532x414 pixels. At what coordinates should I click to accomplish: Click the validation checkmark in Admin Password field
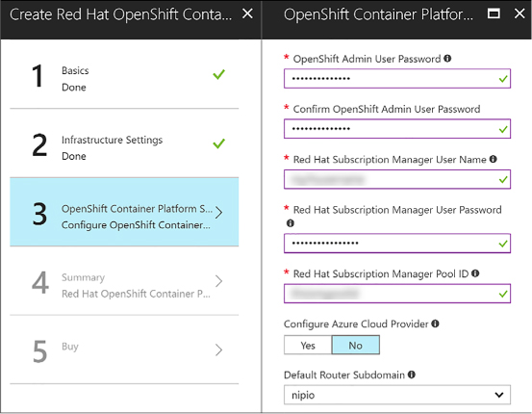click(503, 79)
